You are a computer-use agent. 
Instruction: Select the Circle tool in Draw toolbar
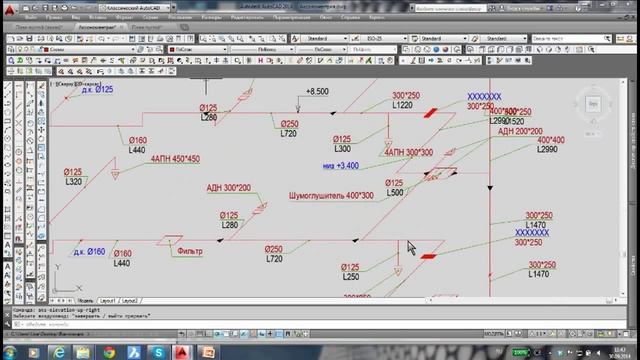coord(8,139)
